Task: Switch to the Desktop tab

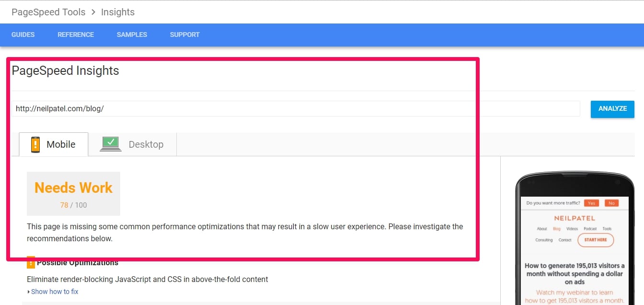Action: coord(132,144)
